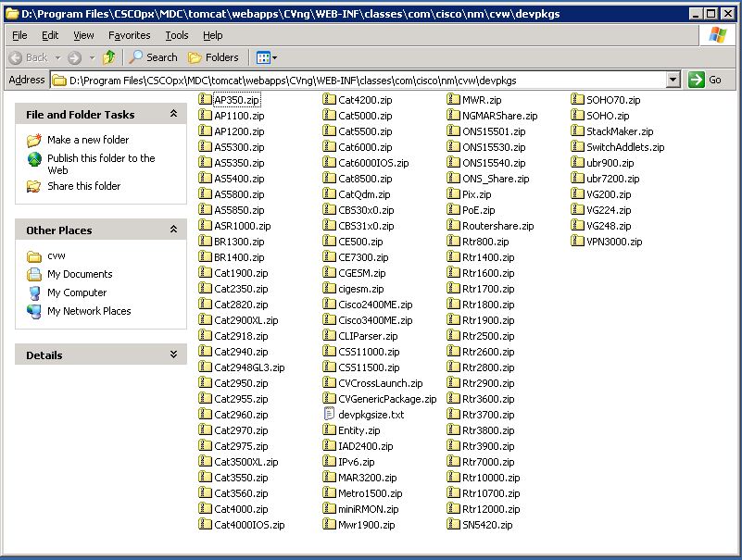Viewport: 742px width, 560px height.
Task: Select the Cisco2400ME.zip file icon
Action: pyautogui.click(x=329, y=305)
